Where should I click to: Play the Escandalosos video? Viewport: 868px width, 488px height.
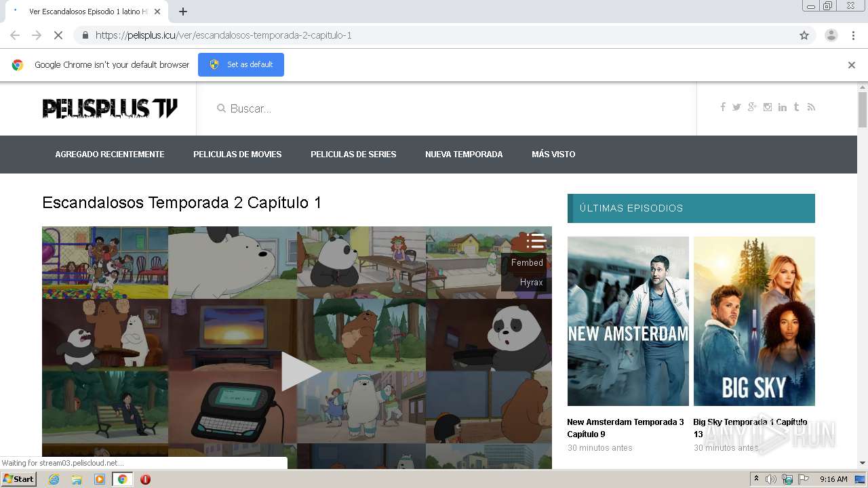click(300, 371)
